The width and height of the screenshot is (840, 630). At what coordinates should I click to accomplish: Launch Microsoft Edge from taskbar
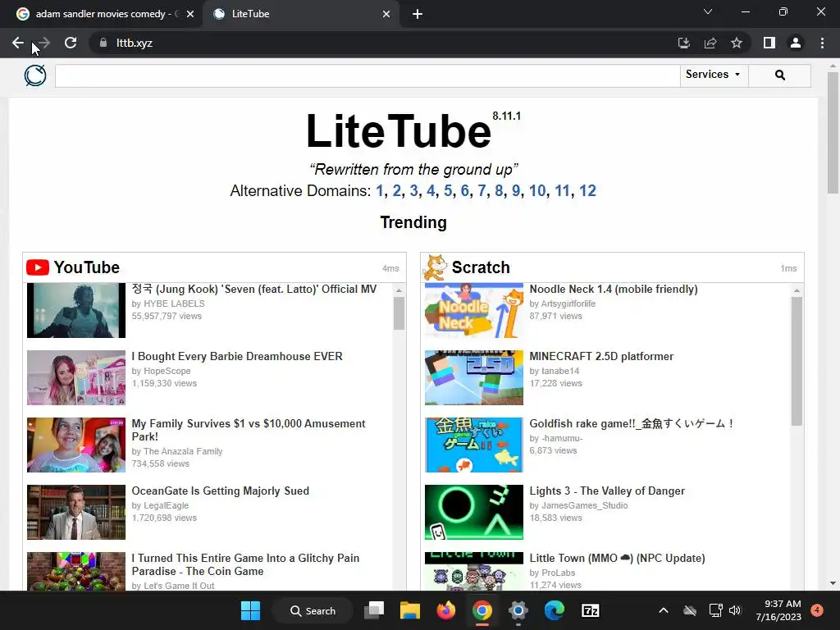point(554,610)
